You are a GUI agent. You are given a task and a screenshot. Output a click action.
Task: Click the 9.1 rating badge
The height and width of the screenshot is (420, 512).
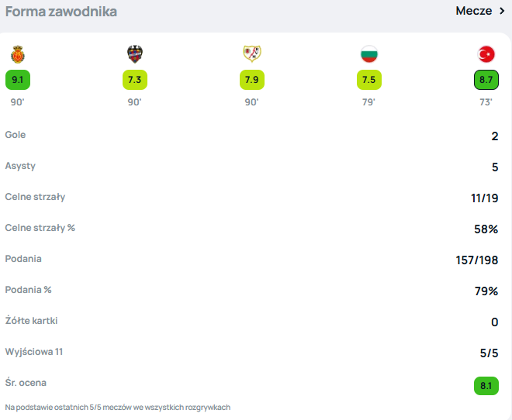[x=18, y=80]
